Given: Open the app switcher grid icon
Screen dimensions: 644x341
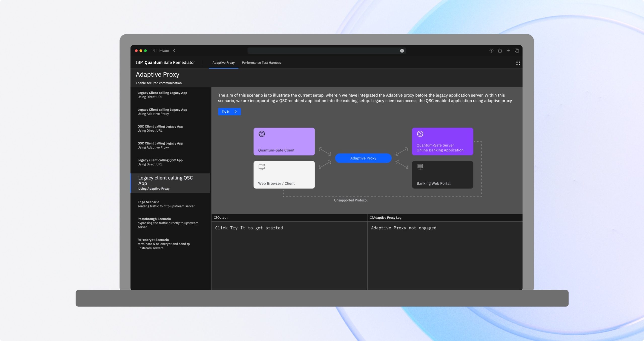Looking at the screenshot, I should 517,63.
